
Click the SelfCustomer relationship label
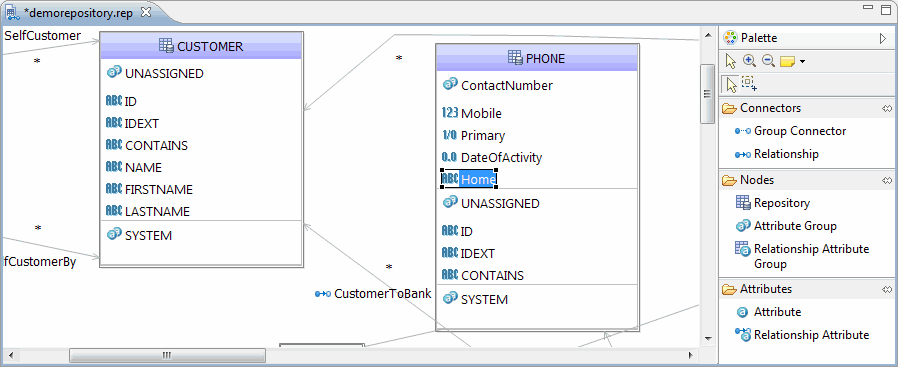43,35
